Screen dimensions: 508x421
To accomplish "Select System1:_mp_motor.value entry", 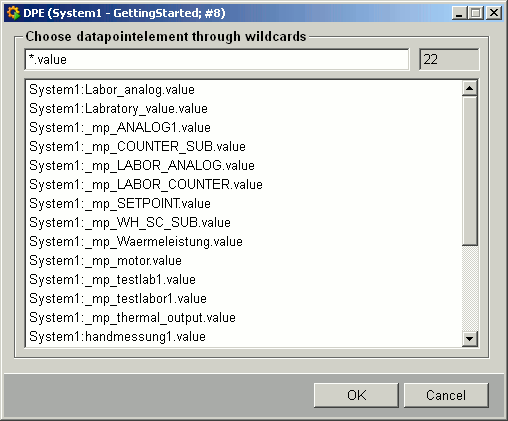I will (244, 261).
